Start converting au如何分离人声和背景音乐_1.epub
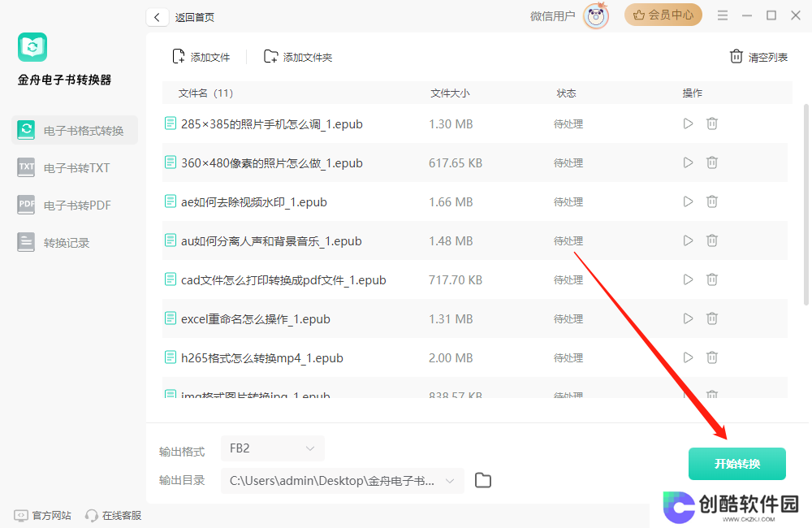The height and width of the screenshot is (528, 812). coord(688,240)
